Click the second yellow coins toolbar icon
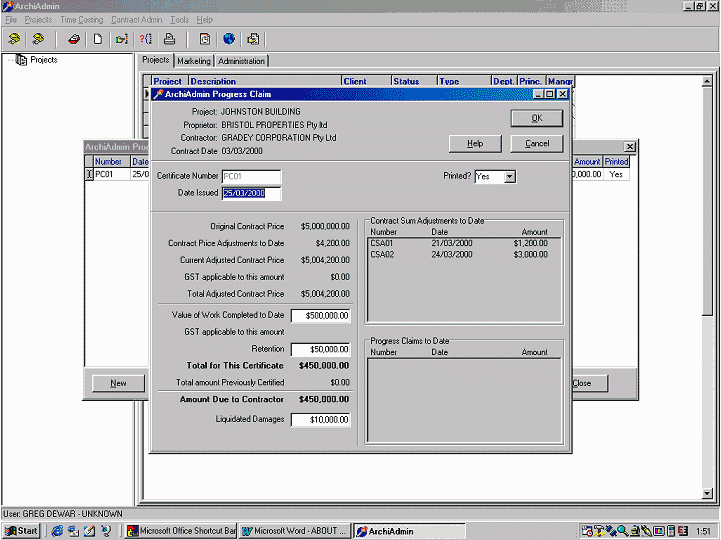Screen dimensions: 721x540 pyautogui.click(x=38, y=39)
